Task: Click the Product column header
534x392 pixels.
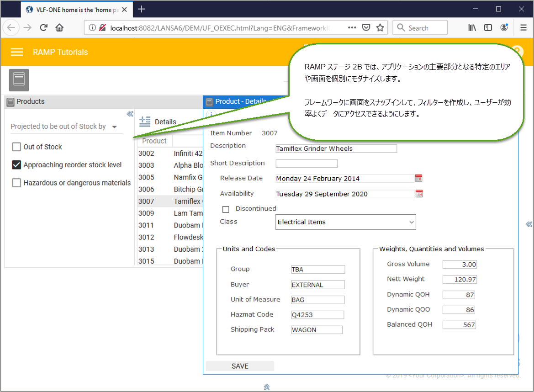Action: click(x=154, y=141)
